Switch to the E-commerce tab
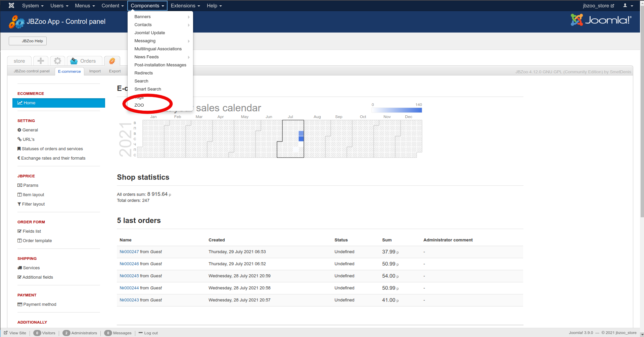Screen dimensions: 644x337 [69, 71]
